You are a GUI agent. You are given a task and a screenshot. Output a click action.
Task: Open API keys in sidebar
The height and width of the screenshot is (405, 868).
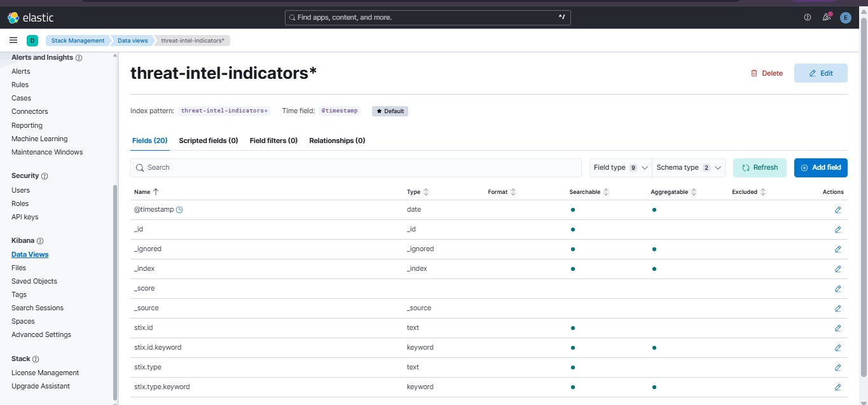[x=25, y=217]
